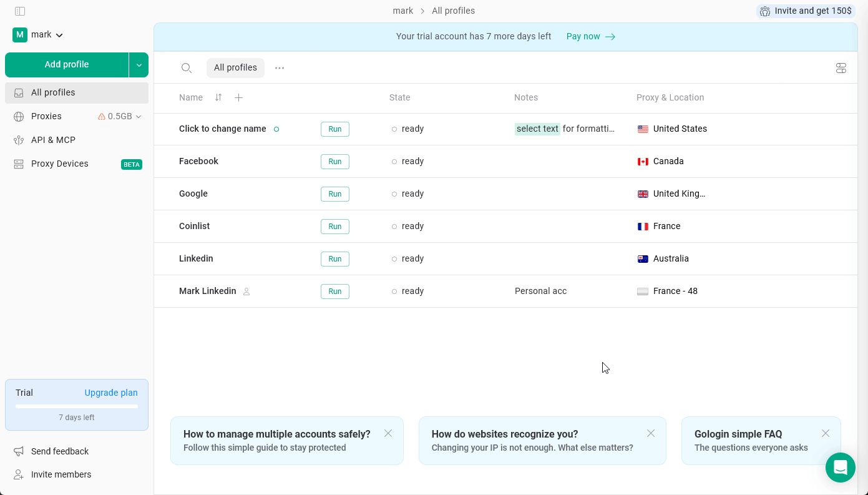Open the support chat bubble

tap(840, 467)
